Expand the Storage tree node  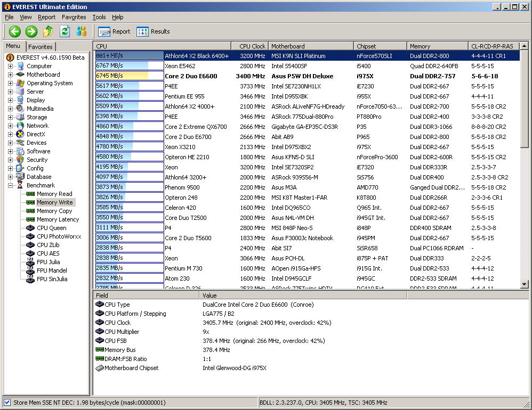[11, 117]
